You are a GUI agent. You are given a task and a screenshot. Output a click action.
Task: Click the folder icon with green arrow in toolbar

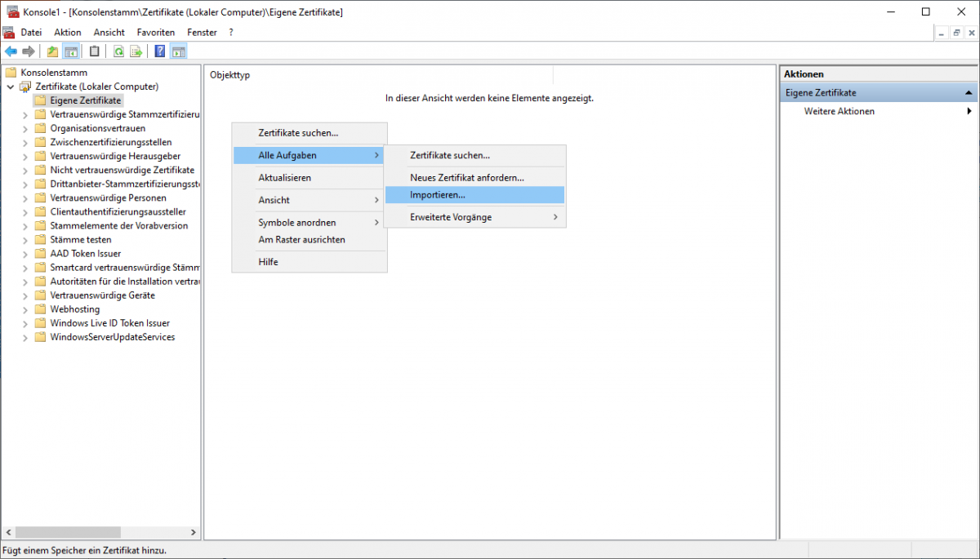click(53, 51)
